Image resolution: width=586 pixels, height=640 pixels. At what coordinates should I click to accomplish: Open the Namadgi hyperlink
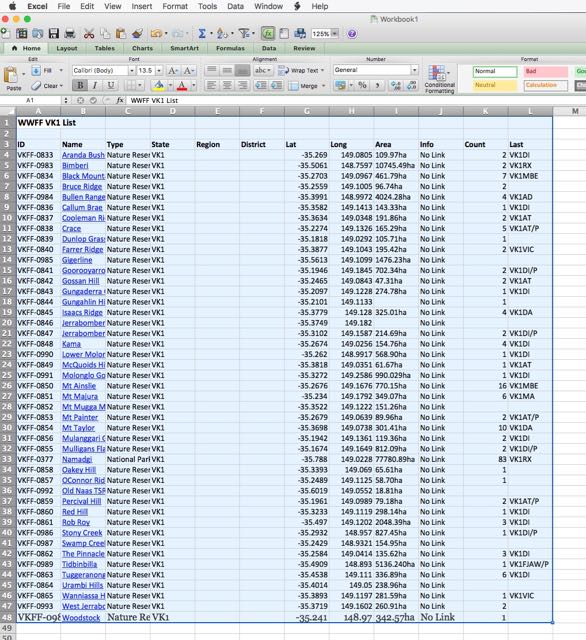click(x=77, y=460)
